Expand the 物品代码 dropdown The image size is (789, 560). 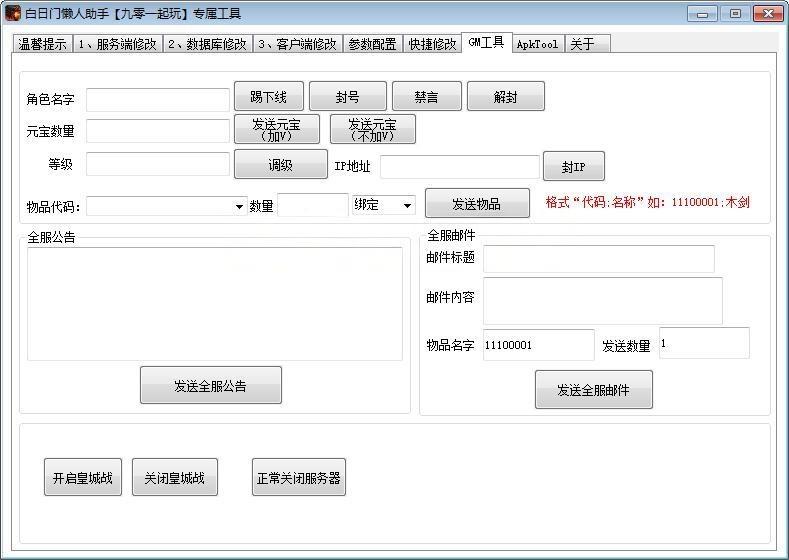[x=239, y=207]
